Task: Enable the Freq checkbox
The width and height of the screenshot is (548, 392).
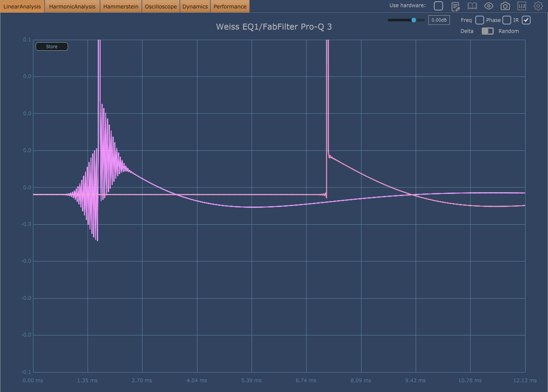Action: coord(479,20)
